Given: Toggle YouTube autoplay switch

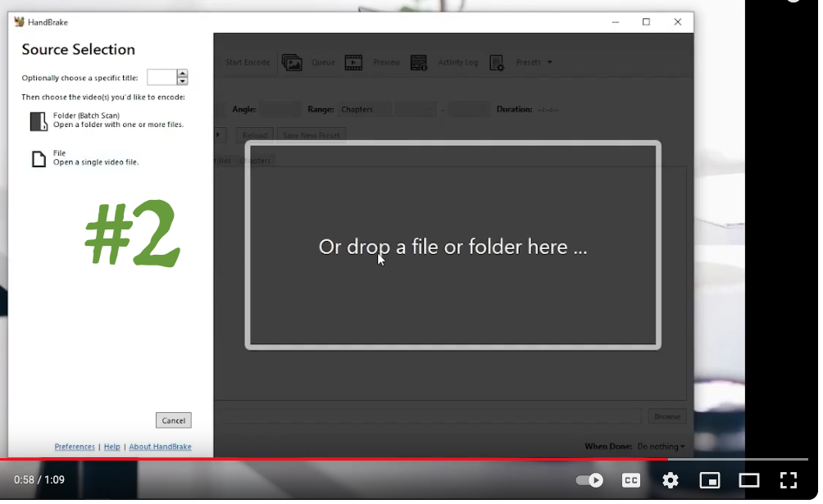Looking at the screenshot, I should click(589, 480).
